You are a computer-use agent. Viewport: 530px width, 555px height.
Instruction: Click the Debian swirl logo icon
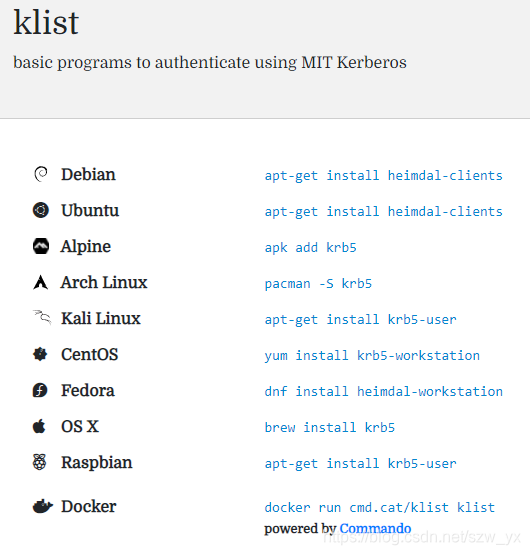point(41,174)
